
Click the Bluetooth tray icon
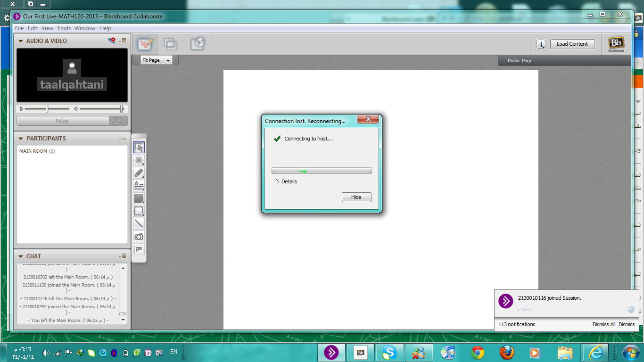(x=114, y=353)
